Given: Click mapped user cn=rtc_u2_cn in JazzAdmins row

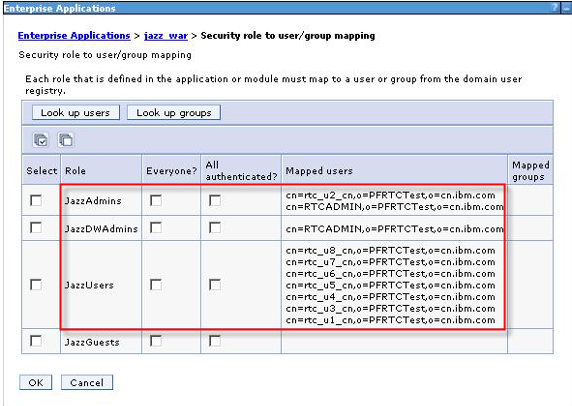Looking at the screenshot, I should (x=390, y=195).
